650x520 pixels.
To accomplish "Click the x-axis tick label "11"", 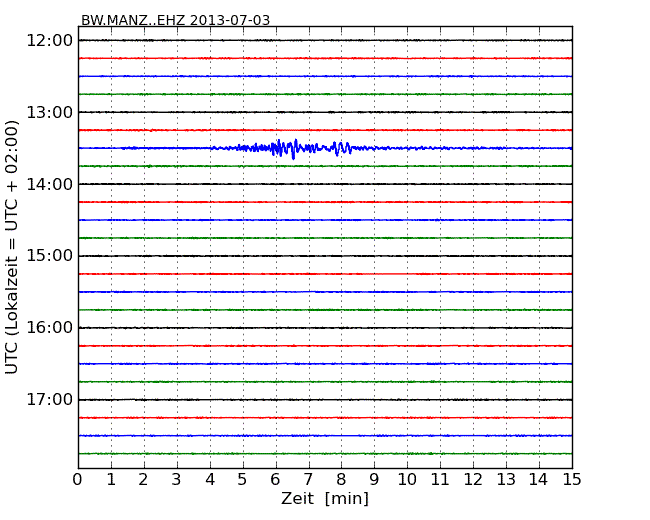I will (x=440, y=480).
